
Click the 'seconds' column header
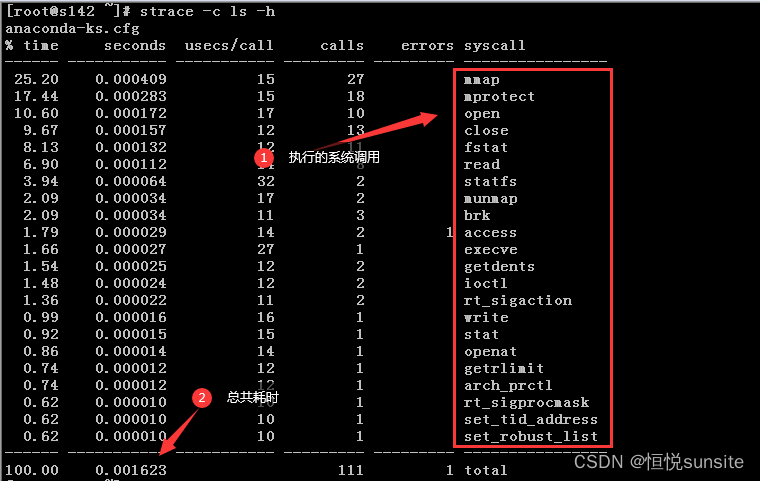click(135, 46)
